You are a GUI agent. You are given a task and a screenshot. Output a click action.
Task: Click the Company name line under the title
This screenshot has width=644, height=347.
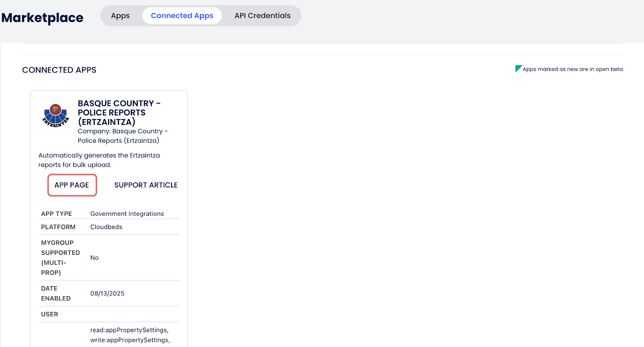pos(122,136)
